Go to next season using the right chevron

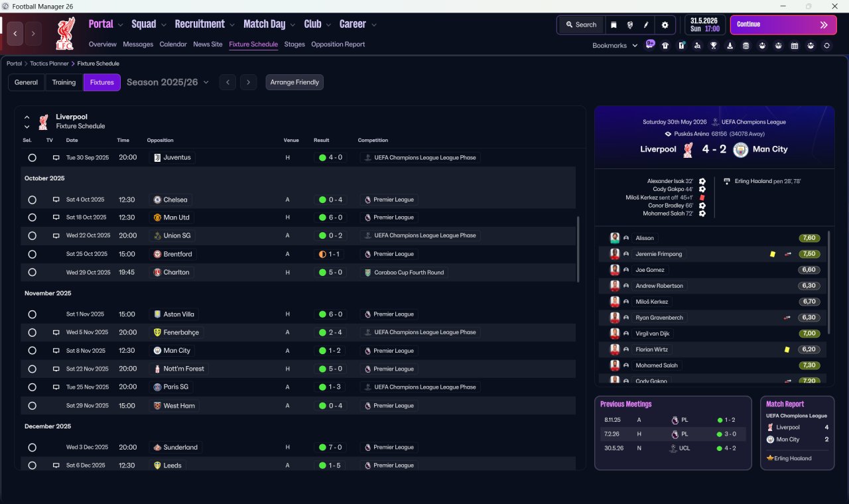[x=248, y=82]
